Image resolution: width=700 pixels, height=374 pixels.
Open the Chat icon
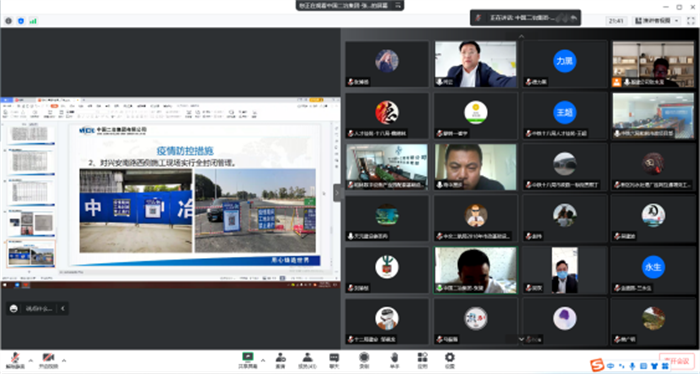coord(334,360)
